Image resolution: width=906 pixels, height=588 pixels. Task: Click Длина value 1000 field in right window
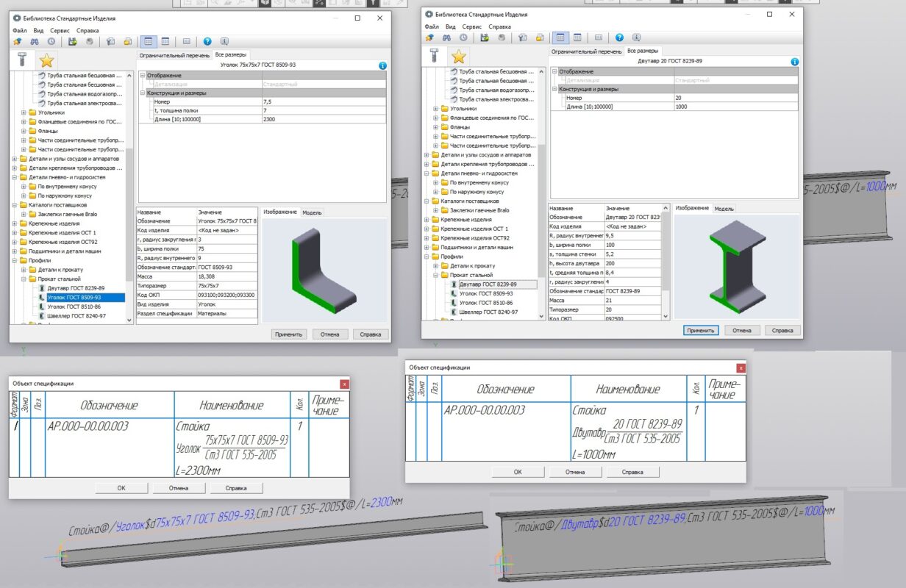735,107
